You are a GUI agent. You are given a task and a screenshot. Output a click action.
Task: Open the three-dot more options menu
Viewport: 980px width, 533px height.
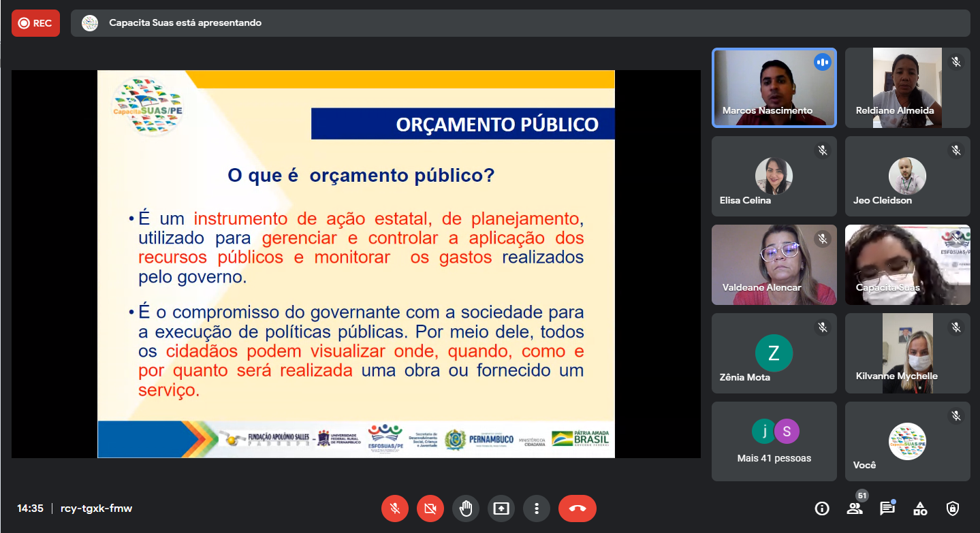[x=537, y=508]
